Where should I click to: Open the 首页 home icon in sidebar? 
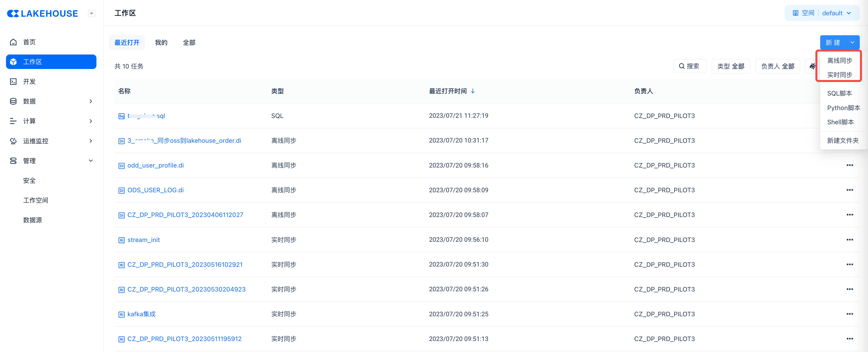pos(13,42)
